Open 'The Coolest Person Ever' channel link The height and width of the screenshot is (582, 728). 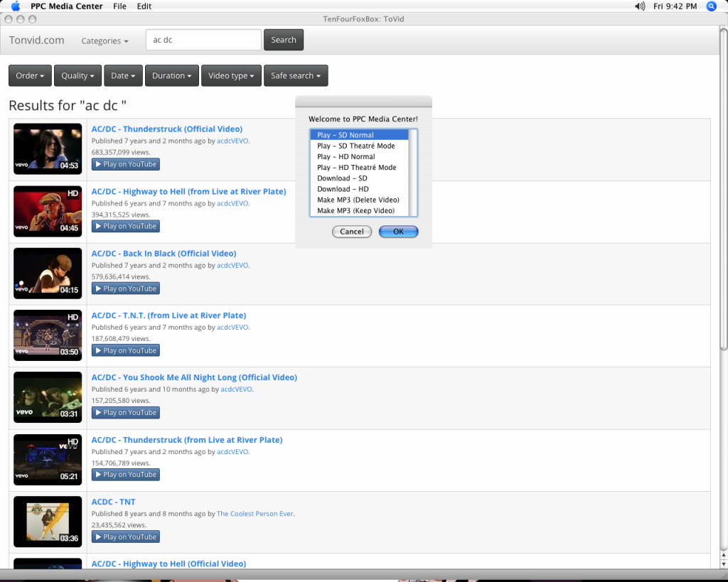[255, 514]
